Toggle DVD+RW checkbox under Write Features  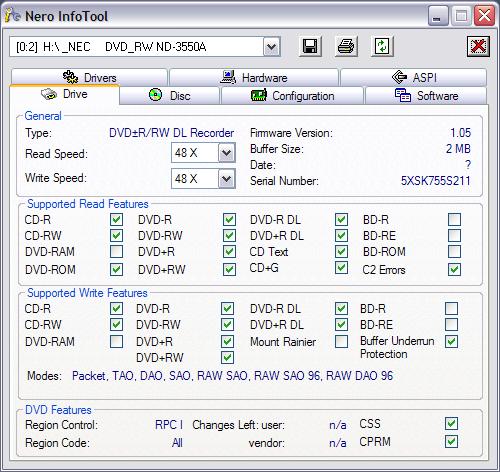point(227,358)
